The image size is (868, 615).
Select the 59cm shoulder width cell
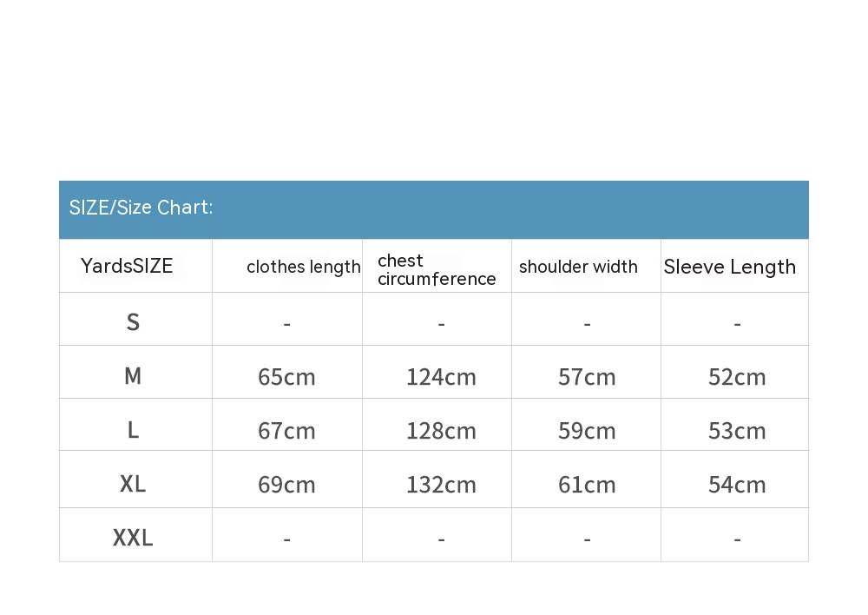[x=587, y=431]
